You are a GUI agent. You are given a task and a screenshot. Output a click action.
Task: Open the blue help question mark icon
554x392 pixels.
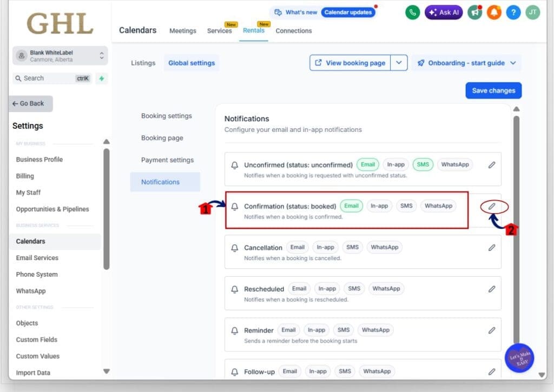coord(513,12)
